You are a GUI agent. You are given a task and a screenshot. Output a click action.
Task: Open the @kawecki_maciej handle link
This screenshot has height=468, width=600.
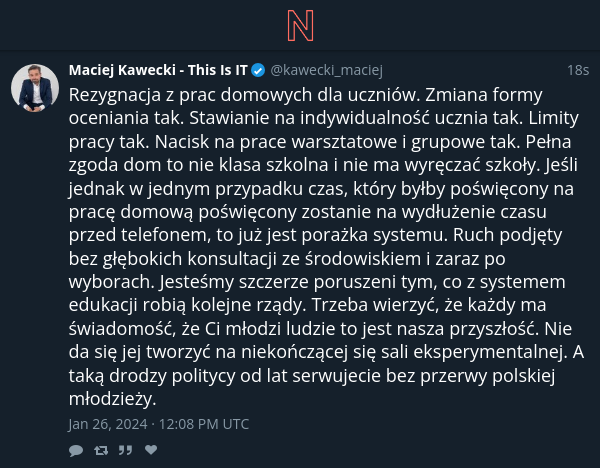click(326, 70)
